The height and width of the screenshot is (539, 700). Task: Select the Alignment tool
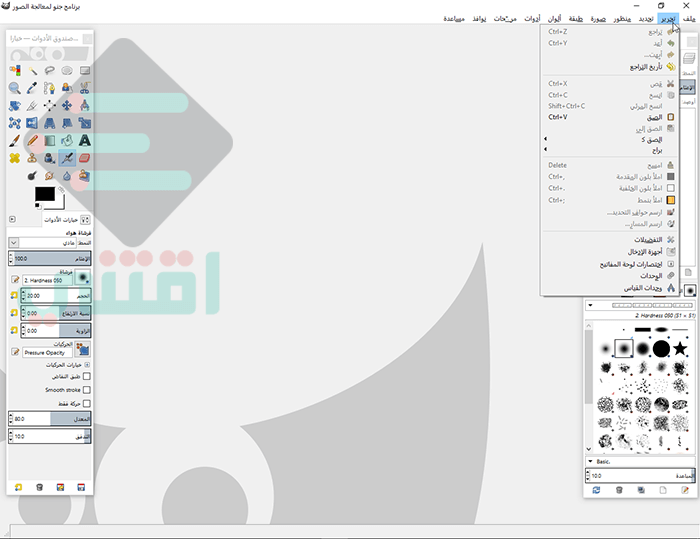[50, 105]
